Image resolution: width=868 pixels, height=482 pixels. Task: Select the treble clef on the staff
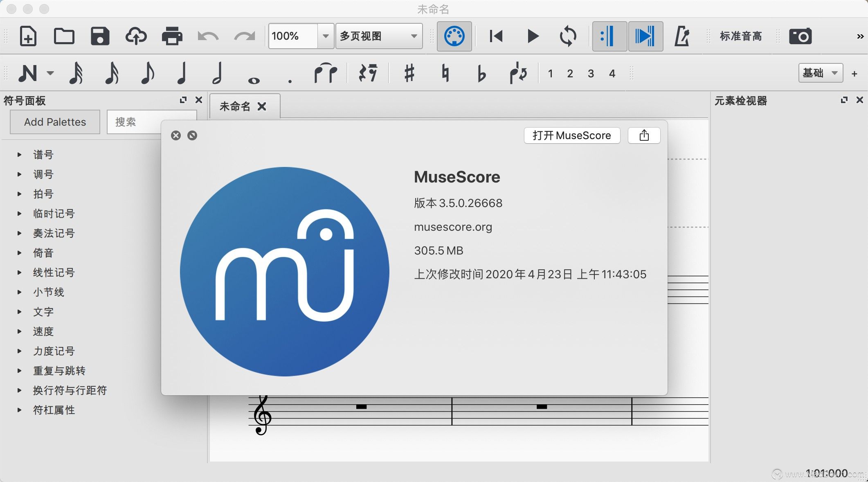pos(262,415)
